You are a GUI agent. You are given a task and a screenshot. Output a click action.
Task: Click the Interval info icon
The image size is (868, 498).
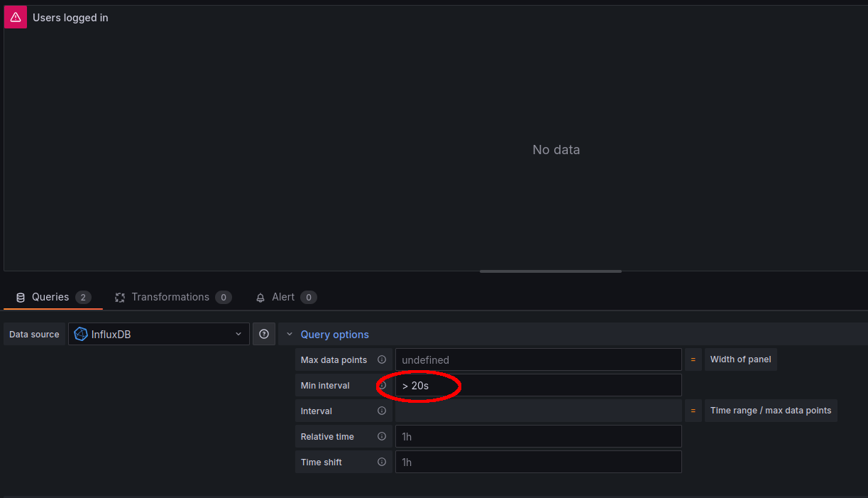pos(382,411)
